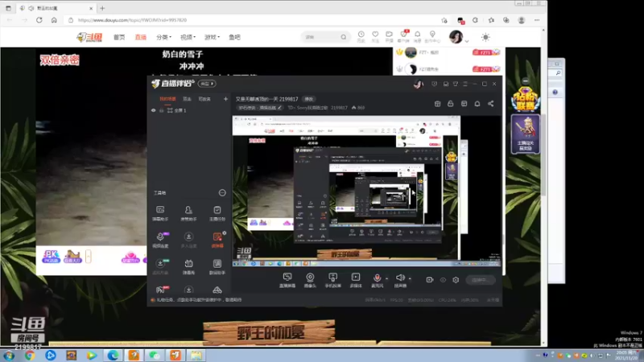Expand 分类 dropdown on Douyu navigation
Screen dimensions: 644x362
pyautogui.click(x=163, y=37)
